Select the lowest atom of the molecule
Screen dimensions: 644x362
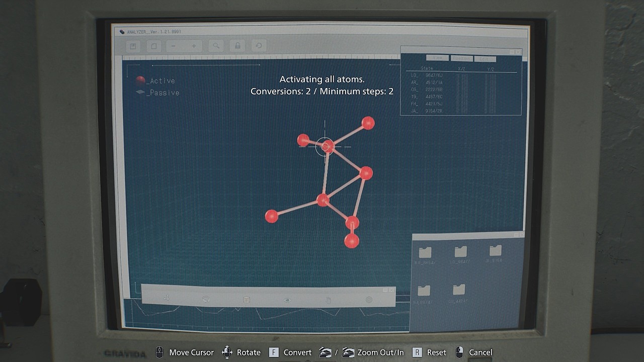pyautogui.click(x=352, y=241)
